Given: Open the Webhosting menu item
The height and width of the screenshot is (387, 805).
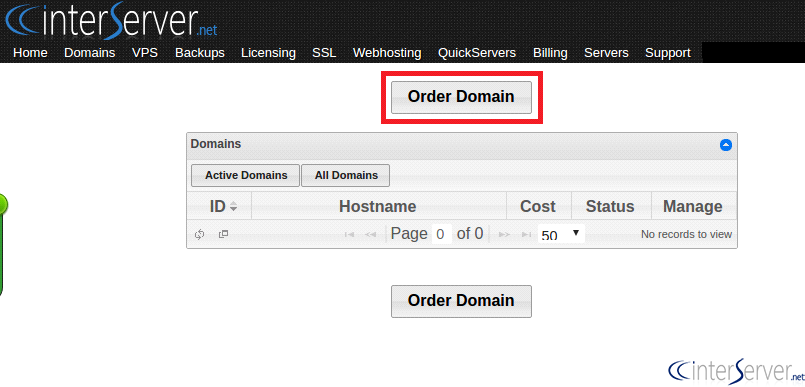Looking at the screenshot, I should click(387, 53).
